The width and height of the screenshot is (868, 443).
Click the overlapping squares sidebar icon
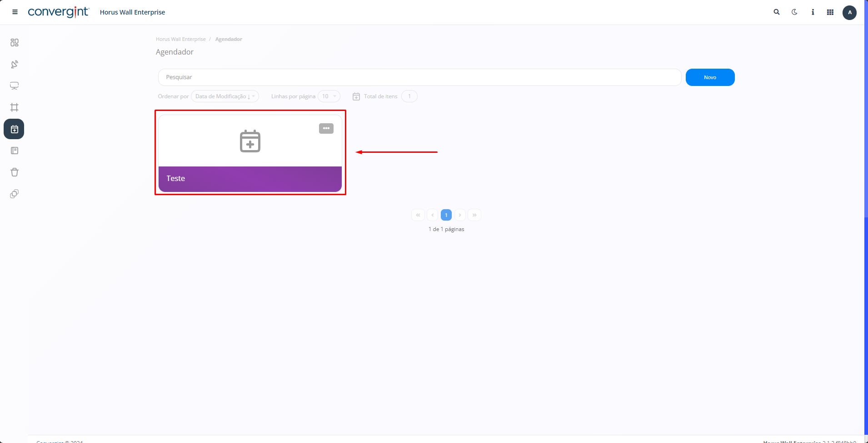coord(15,194)
